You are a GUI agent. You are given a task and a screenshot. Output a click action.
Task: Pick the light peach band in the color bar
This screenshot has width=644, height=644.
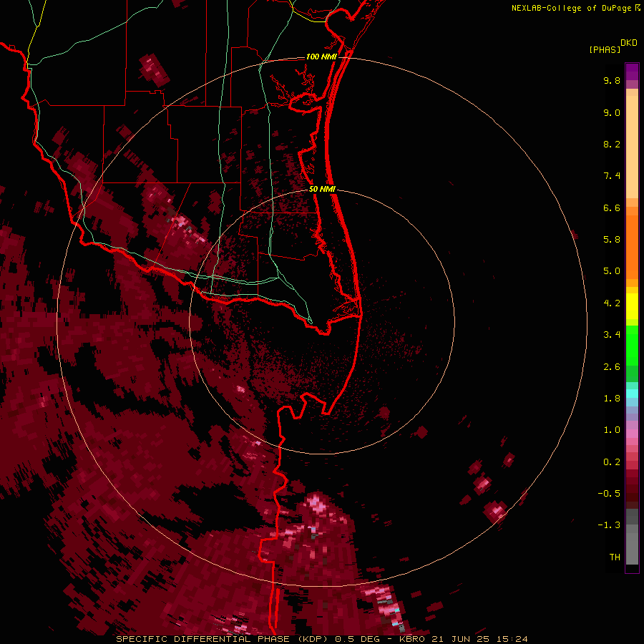coord(632,147)
